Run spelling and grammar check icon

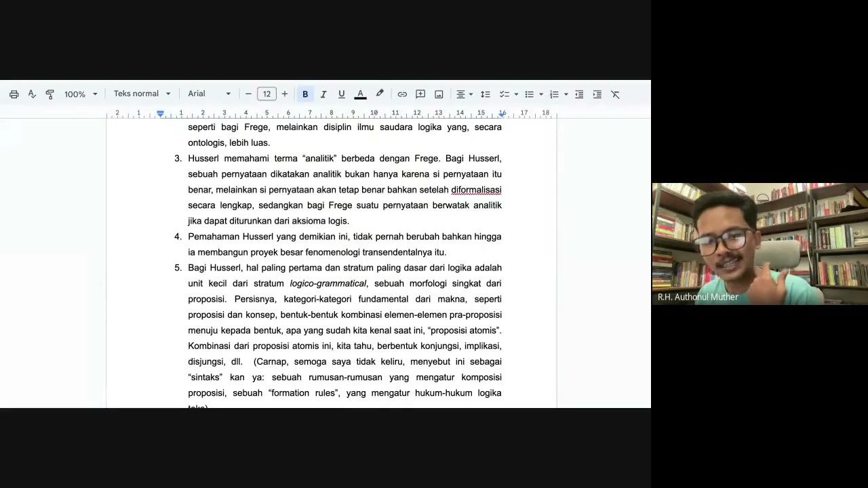tap(32, 94)
